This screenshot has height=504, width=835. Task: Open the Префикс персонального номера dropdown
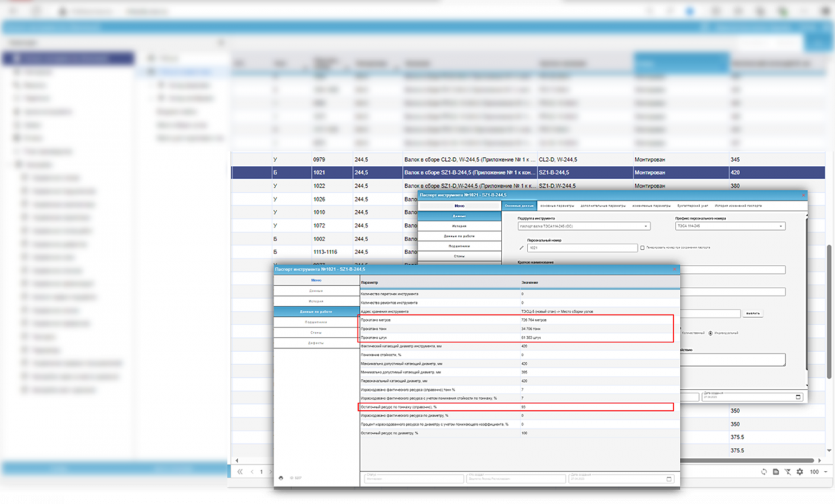(730, 226)
